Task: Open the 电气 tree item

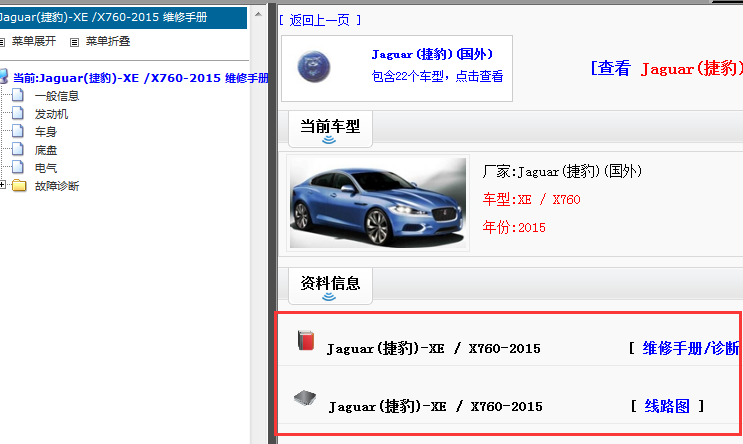Action: 45,168
